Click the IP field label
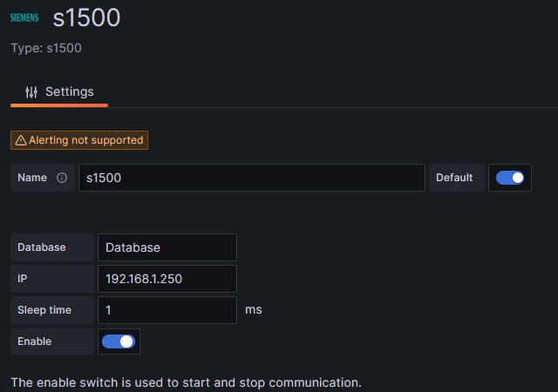This screenshot has width=558, height=392. [23, 279]
